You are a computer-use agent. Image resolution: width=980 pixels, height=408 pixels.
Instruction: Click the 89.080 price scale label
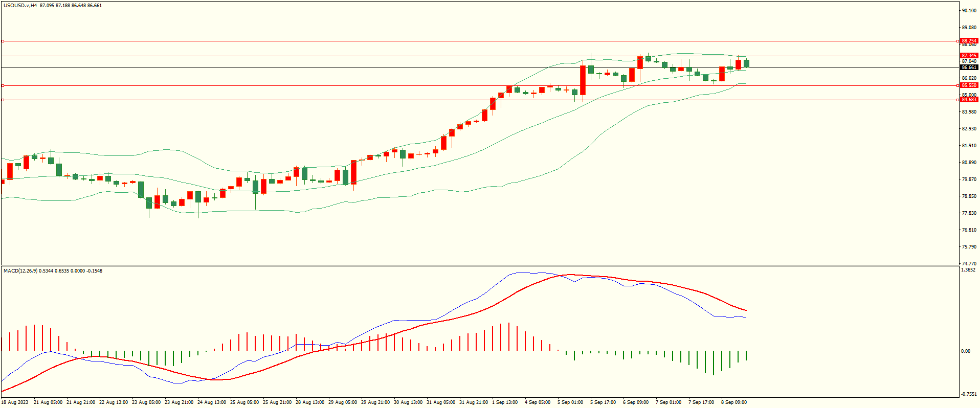[x=969, y=28]
